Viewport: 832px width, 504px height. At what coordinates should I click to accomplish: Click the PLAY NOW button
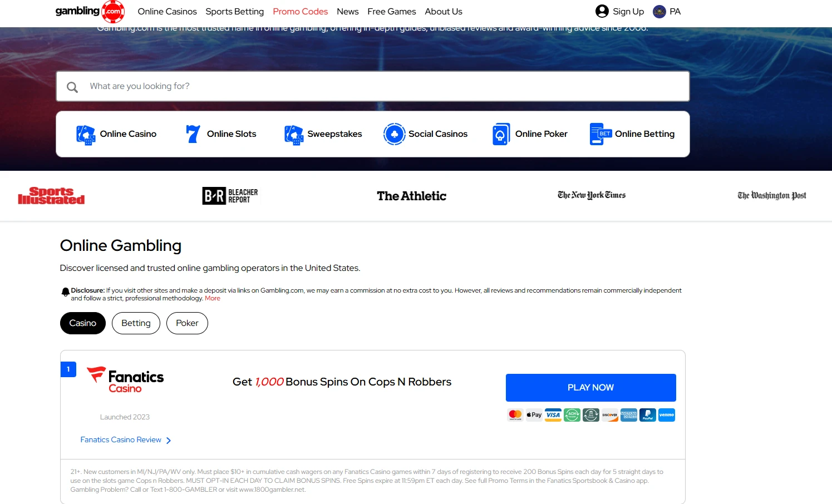(590, 387)
